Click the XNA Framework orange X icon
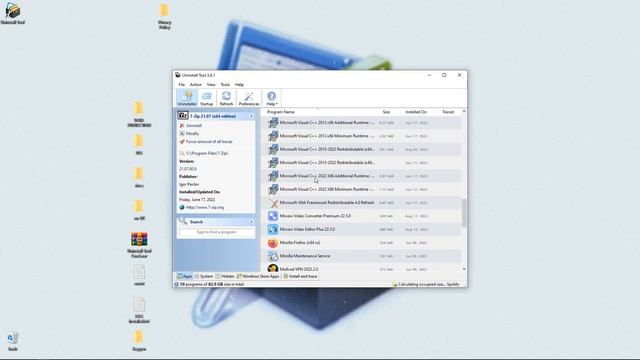 coord(273,203)
